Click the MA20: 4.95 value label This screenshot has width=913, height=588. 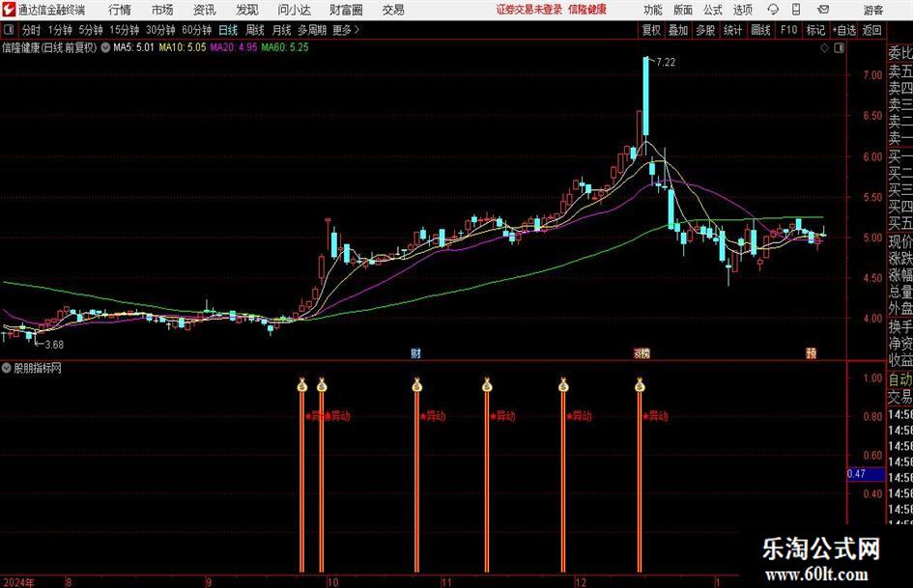click(234, 47)
